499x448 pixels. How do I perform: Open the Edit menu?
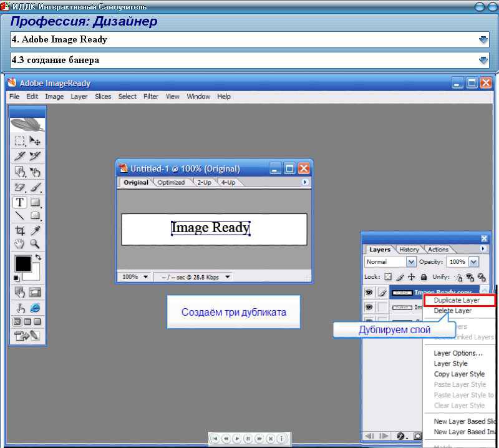[x=32, y=97]
